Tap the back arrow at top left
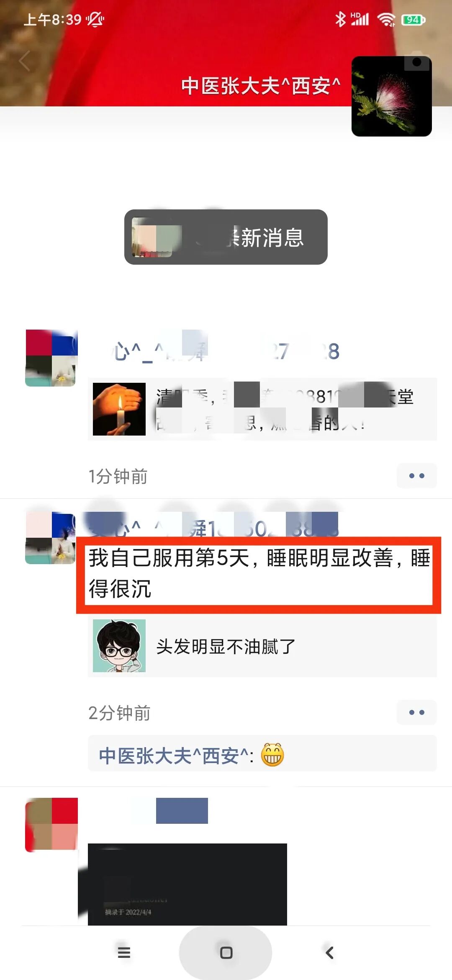This screenshot has width=452, height=980. tap(25, 61)
